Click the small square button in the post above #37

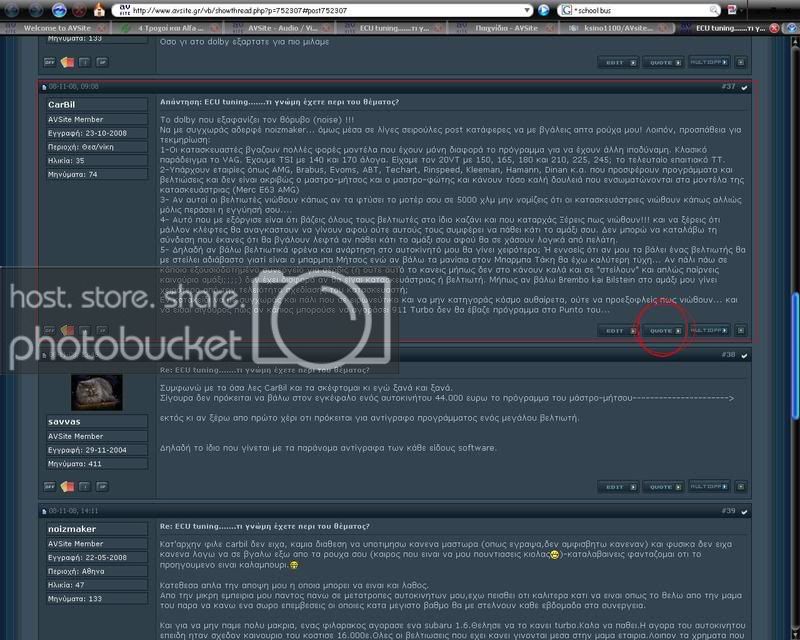741,62
